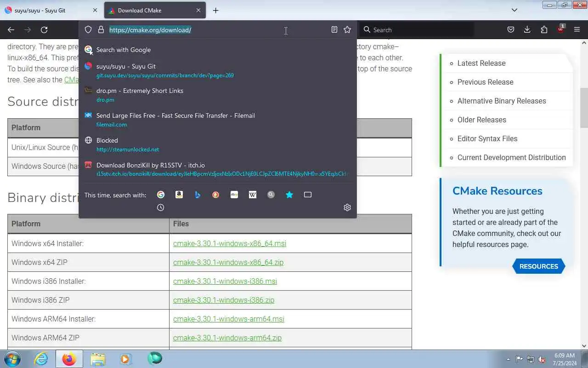Image resolution: width=588 pixels, height=368 pixels.
Task: Search bookmarks with the blue star icon
Action: point(289,195)
